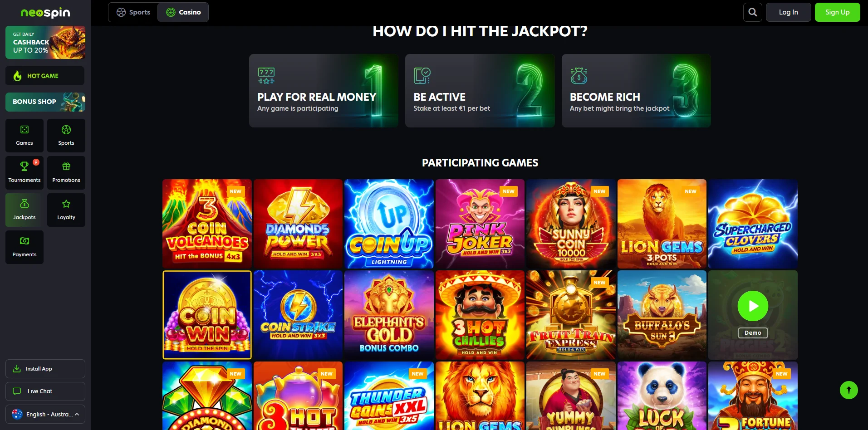Screen dimensions: 868x430
Task: Open Promotions gift icon tile
Action: (x=66, y=173)
